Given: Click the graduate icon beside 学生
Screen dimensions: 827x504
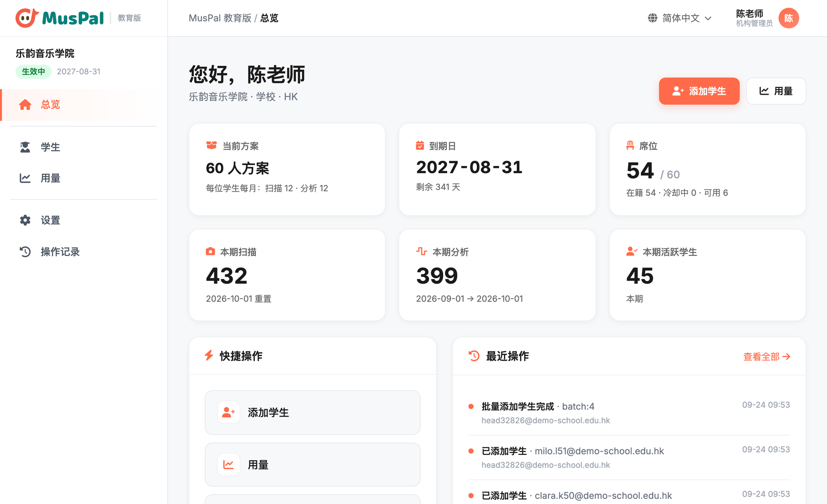Looking at the screenshot, I should pos(25,147).
